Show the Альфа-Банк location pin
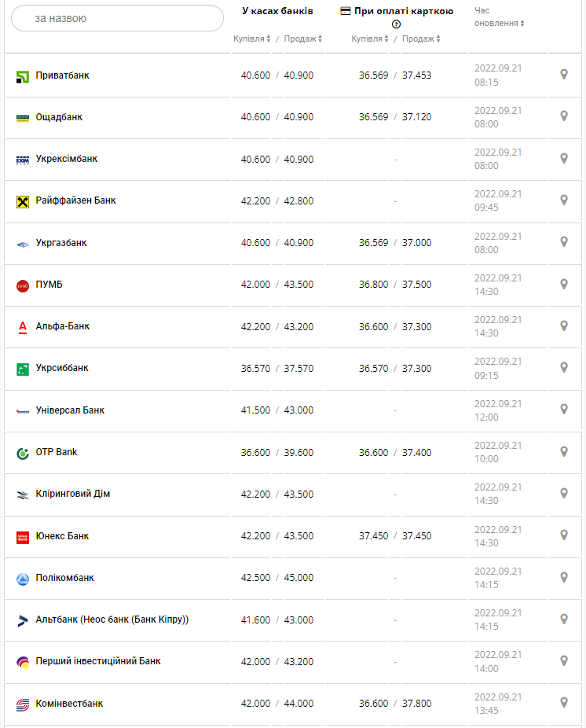586x728 pixels. [563, 325]
